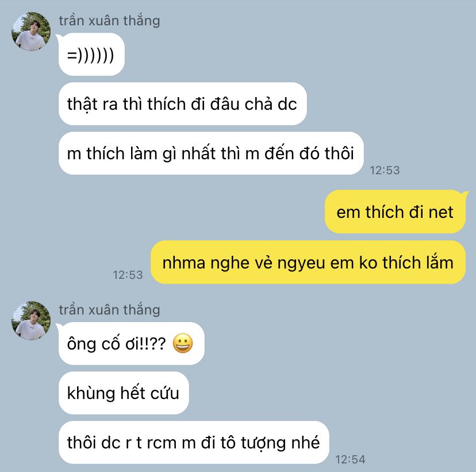
Task: Select message "thôi dc r t rcm m đi tô tượng nhé"
Action: [194, 442]
